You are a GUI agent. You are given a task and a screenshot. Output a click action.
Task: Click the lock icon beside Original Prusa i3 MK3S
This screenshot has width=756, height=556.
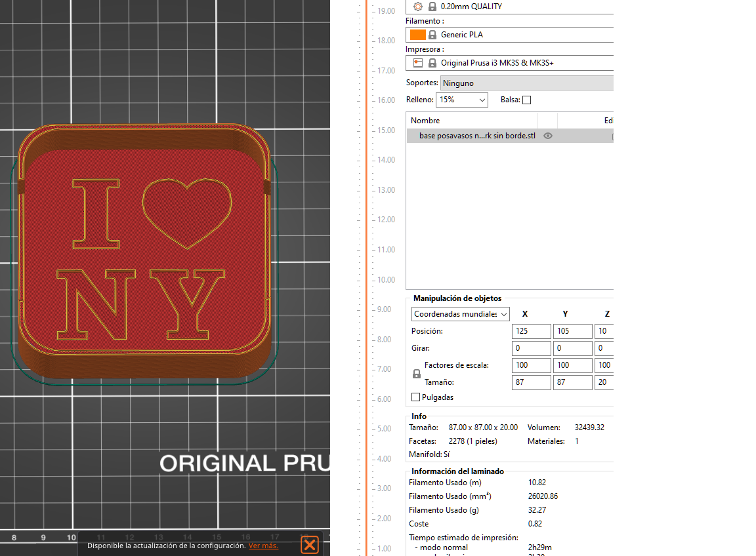pos(432,63)
